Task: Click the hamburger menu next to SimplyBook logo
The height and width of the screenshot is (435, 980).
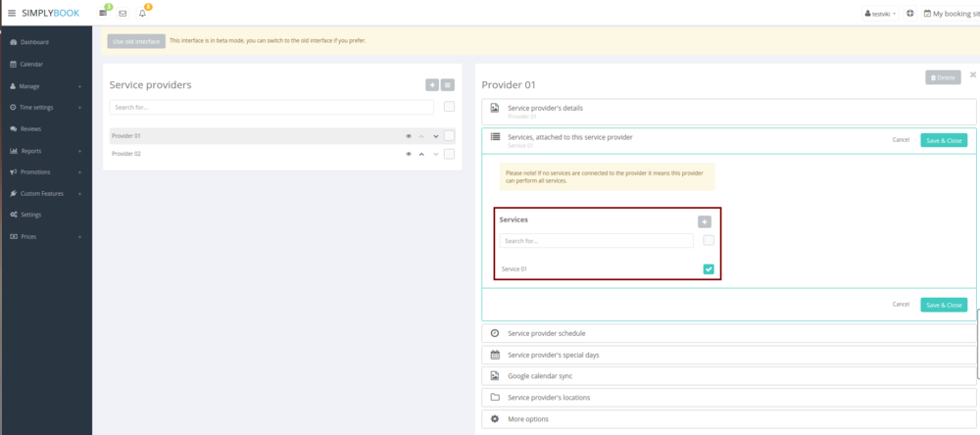Action: point(12,13)
